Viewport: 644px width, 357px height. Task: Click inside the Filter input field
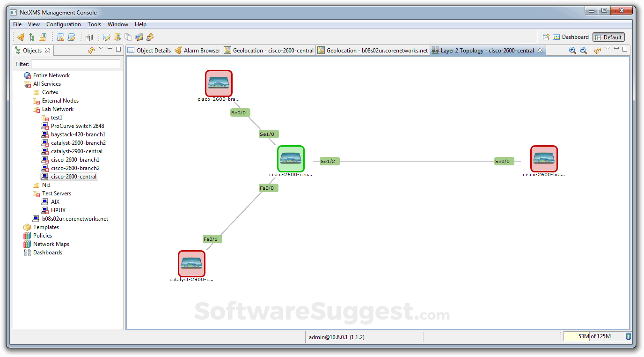coord(75,64)
